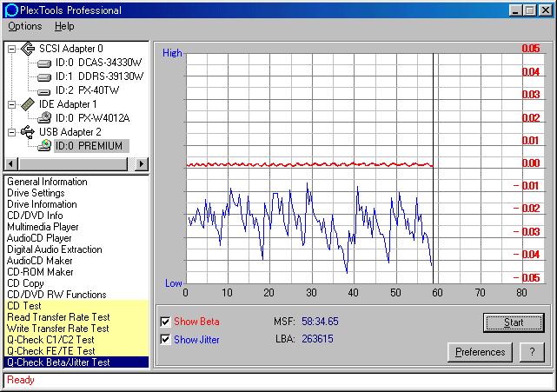The width and height of the screenshot is (557, 392).
Task: Uncheck the Show Beta checkbox
Action: [x=165, y=322]
